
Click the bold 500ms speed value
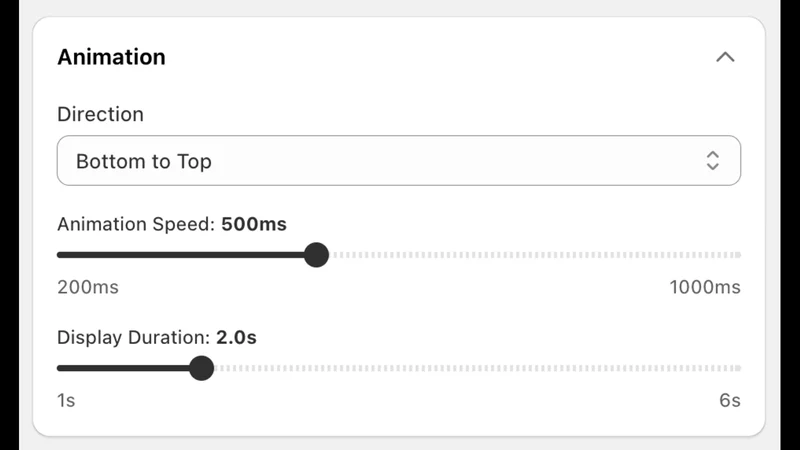click(254, 224)
